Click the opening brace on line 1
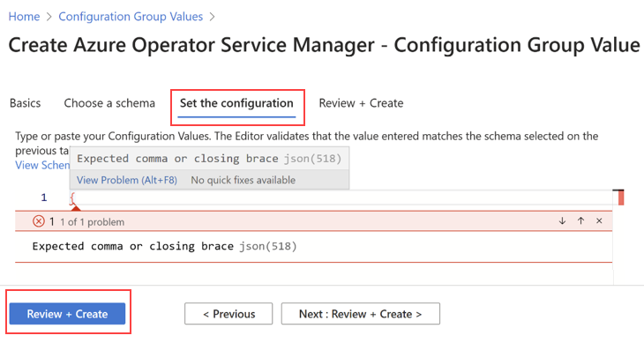This screenshot has width=644, height=343. point(72,198)
